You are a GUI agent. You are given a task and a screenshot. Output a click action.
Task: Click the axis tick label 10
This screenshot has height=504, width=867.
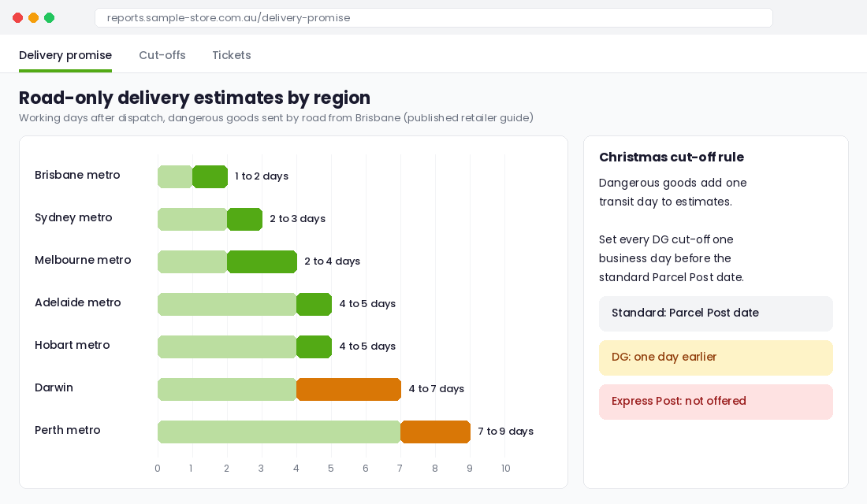click(x=505, y=469)
